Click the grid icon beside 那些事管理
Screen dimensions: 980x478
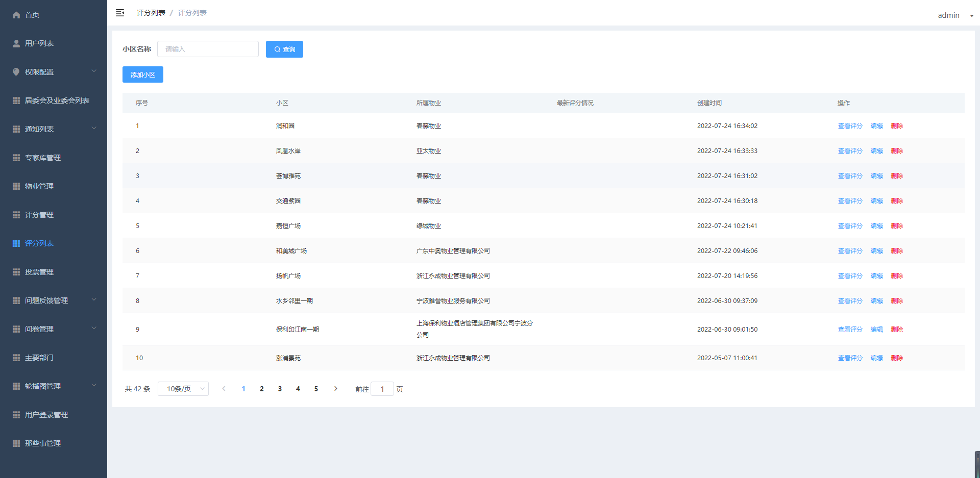(x=16, y=443)
